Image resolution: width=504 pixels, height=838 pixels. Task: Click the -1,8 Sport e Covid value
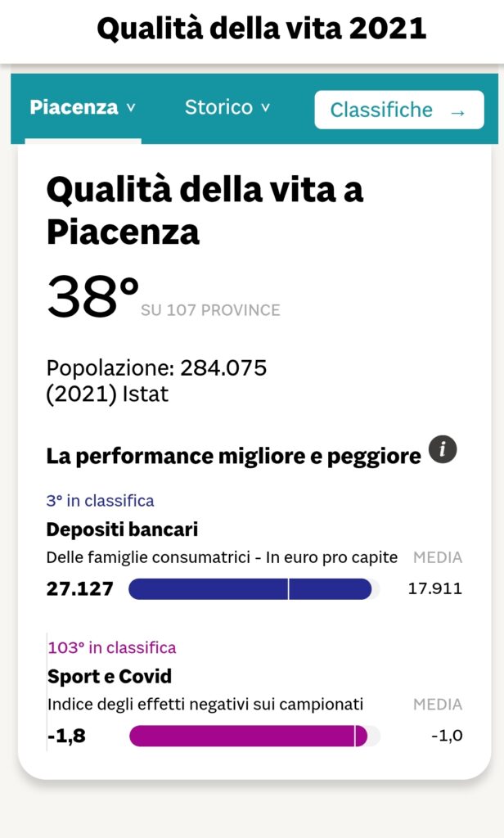66,736
